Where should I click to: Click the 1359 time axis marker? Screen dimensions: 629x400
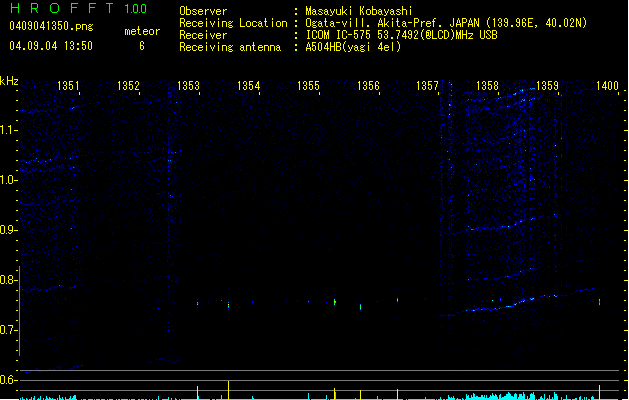(548, 86)
